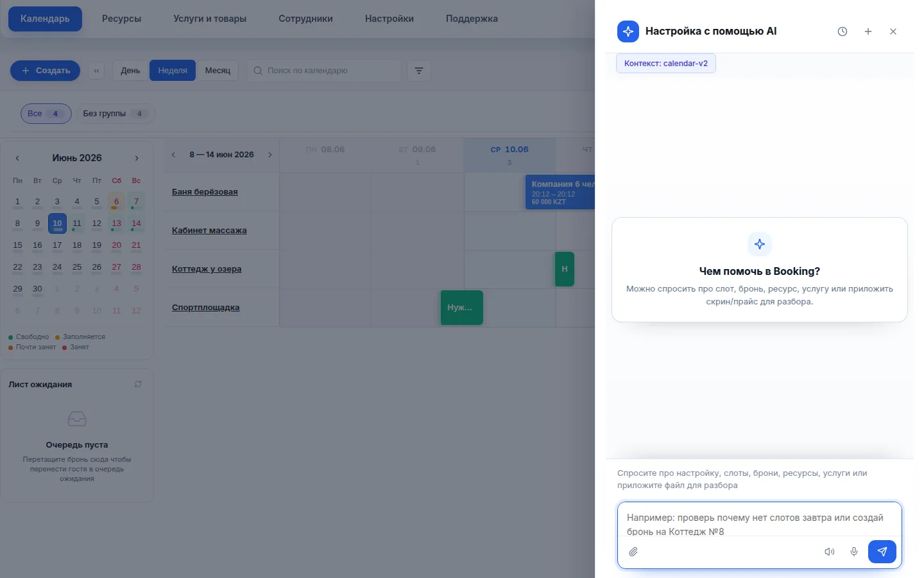Select June 14 in mini calendar
924x578 pixels.
click(x=136, y=223)
